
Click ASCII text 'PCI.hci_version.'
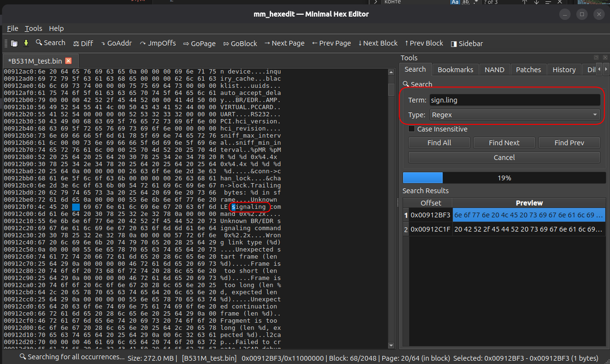click(250, 121)
